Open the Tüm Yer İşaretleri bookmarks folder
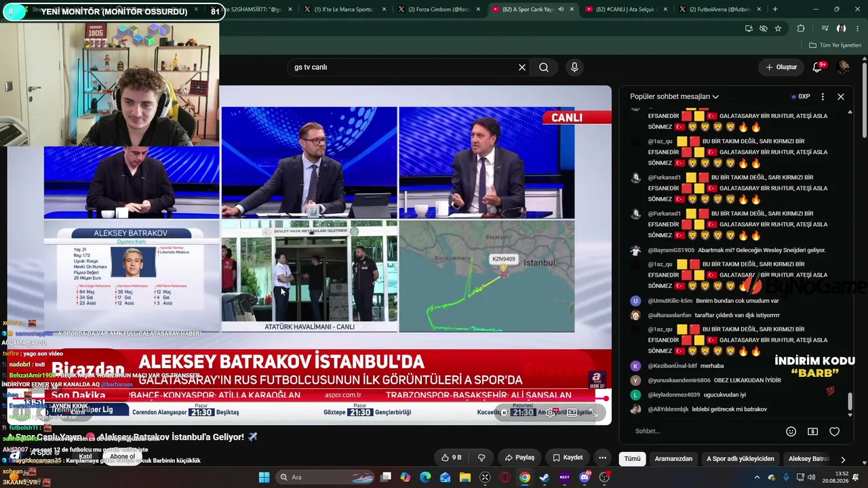This screenshot has height=488, width=868. point(835,45)
